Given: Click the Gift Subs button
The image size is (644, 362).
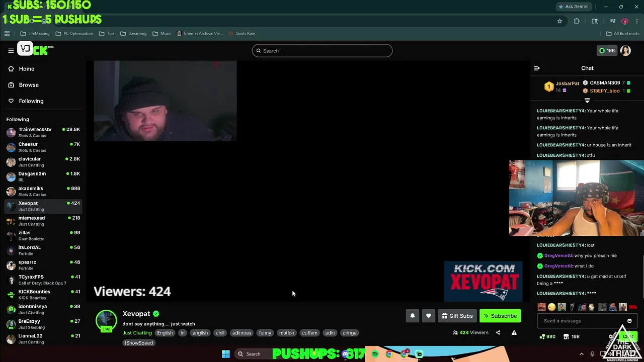Looking at the screenshot, I should click(x=457, y=316).
